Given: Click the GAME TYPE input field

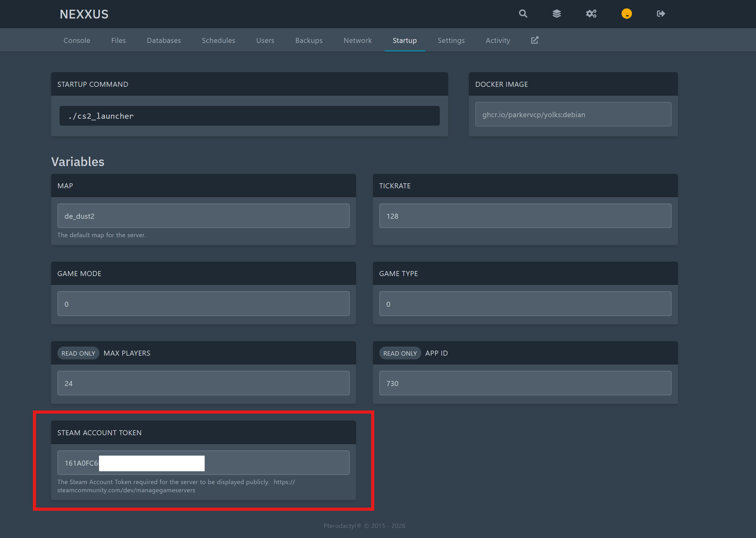Looking at the screenshot, I should (525, 303).
